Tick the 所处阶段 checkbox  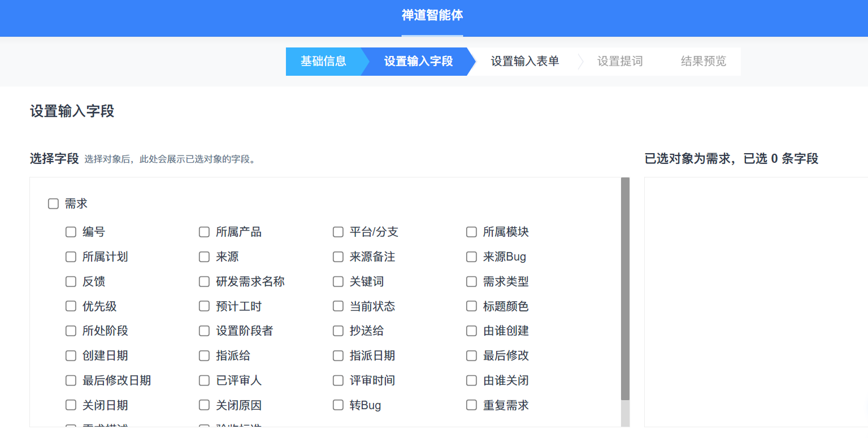pos(71,331)
